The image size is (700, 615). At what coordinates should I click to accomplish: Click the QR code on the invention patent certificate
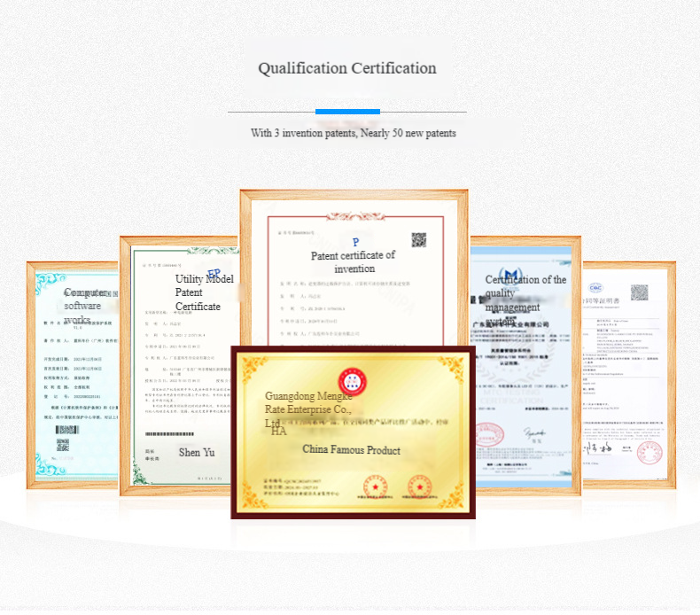(x=419, y=239)
